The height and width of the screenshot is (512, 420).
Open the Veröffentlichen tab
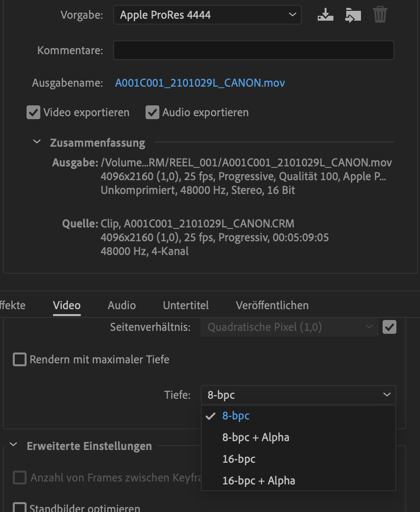coord(271,305)
